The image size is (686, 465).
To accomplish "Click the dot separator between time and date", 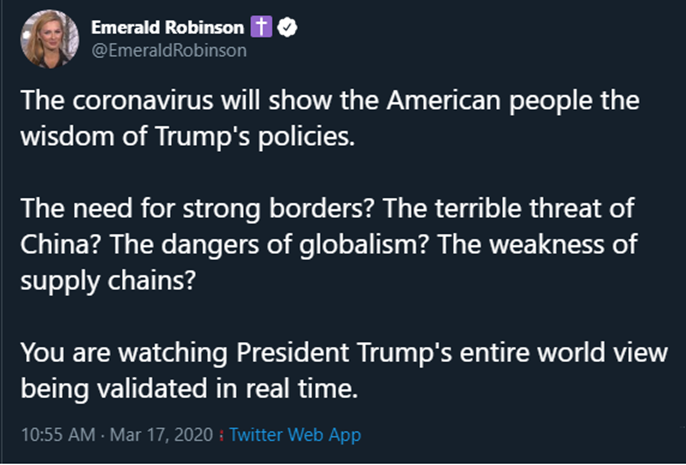I will [102, 435].
